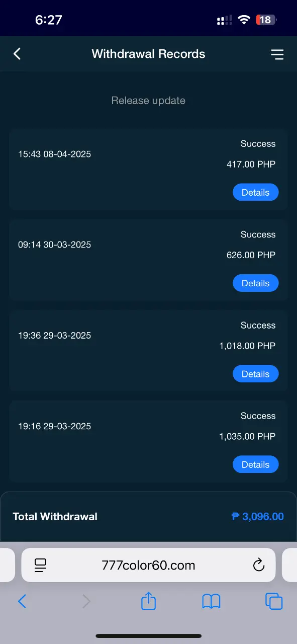
Task: Select the 19:36 29-03-2025 withdrawal record
Action: (148, 351)
